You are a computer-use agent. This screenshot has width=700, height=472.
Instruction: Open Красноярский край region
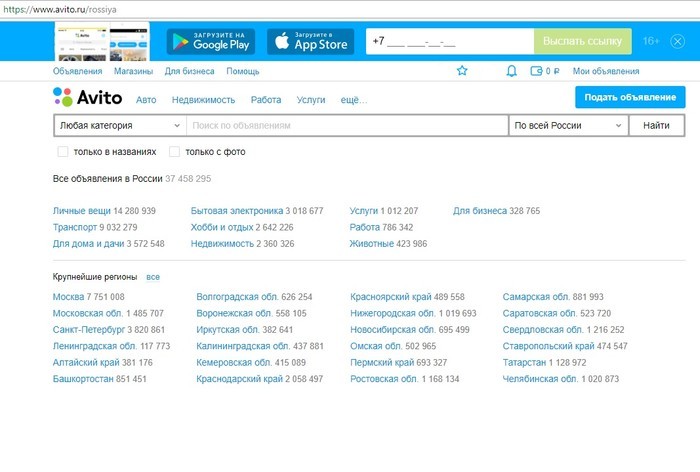click(x=391, y=297)
